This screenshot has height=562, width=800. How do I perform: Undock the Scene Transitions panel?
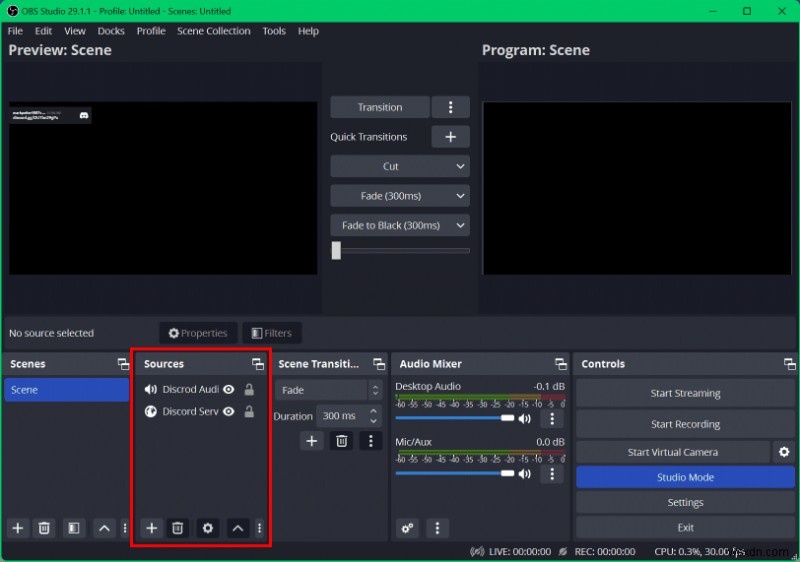[x=379, y=364]
